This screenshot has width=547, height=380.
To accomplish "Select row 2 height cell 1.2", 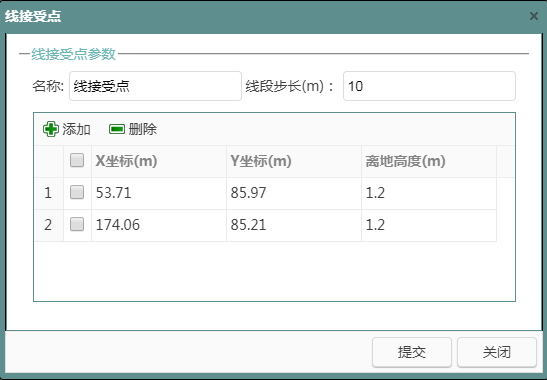I will 429,225.
